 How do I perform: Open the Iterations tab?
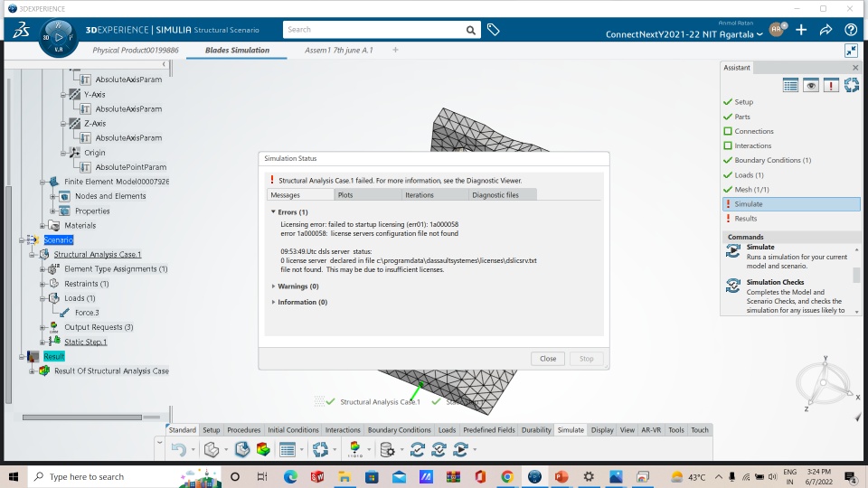pos(436,195)
